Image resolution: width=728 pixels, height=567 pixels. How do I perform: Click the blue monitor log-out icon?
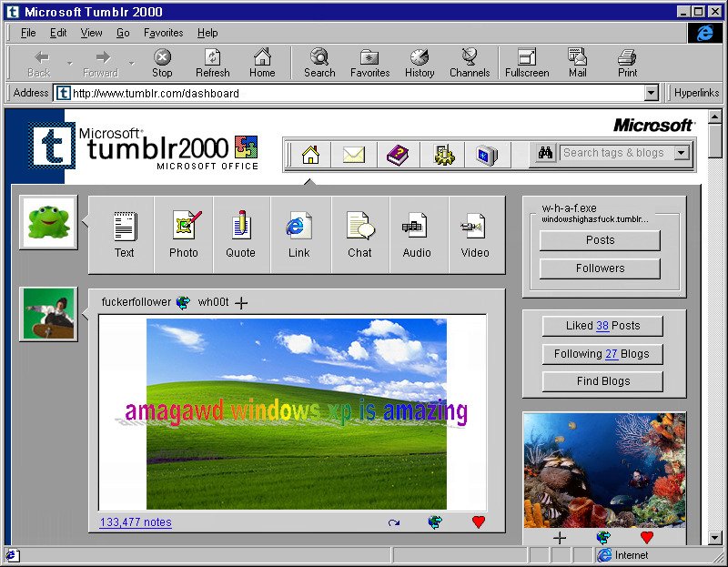click(487, 154)
